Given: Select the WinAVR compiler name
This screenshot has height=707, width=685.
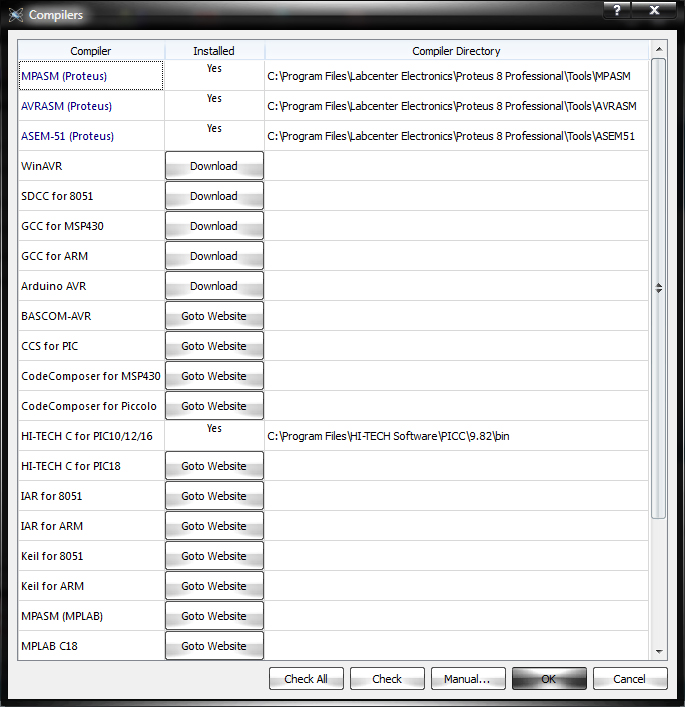Looking at the screenshot, I should (42, 166).
